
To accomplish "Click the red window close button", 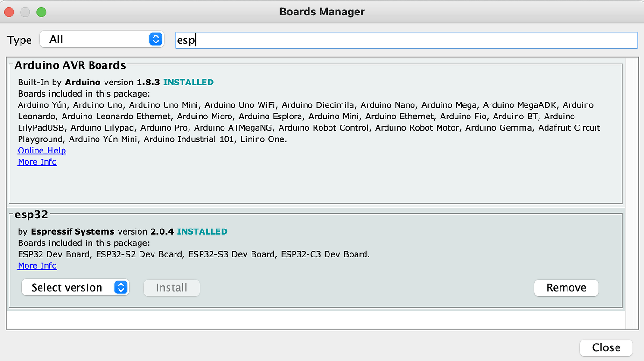I will point(9,12).
